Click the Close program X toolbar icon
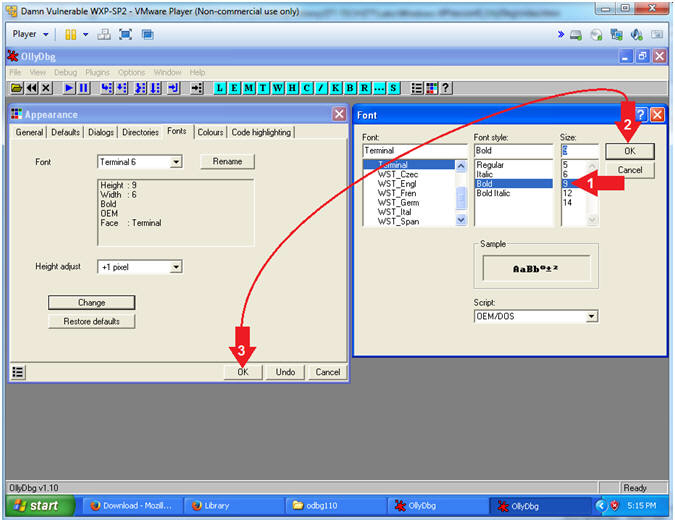The height and width of the screenshot is (522, 675). [x=46, y=88]
